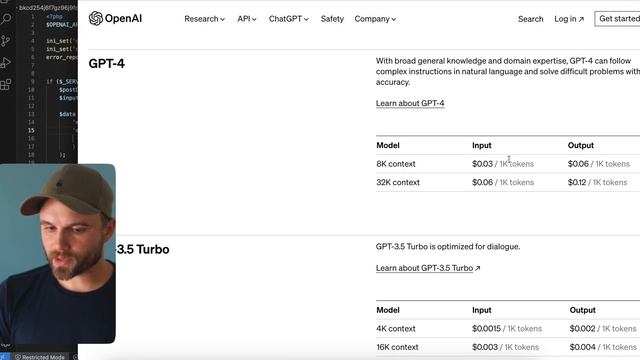The image size is (640, 360).
Task: Click the webcam video overlay thumbnail
Action: point(58,253)
